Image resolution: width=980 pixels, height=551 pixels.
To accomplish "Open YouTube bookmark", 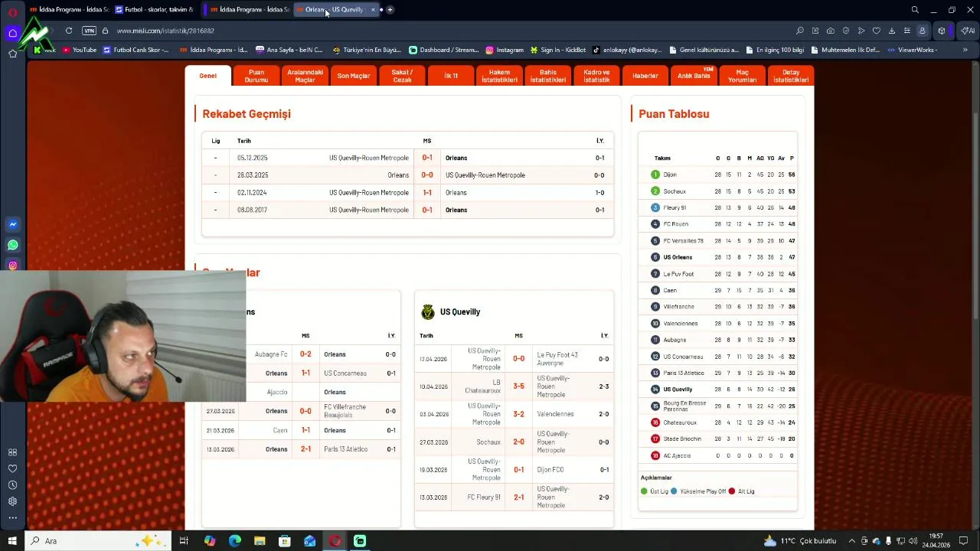I will 80,50.
